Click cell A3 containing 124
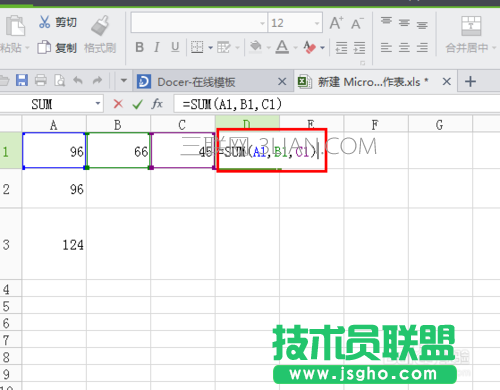 click(x=54, y=244)
